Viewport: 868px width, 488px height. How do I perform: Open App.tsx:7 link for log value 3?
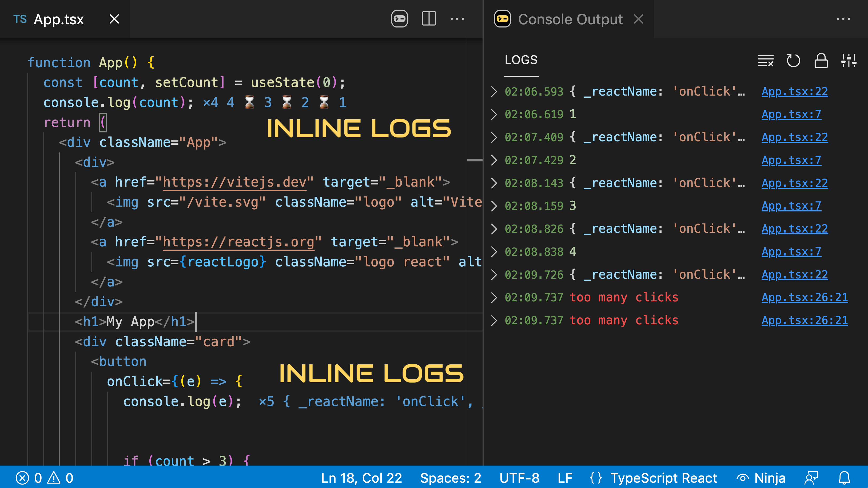point(791,206)
